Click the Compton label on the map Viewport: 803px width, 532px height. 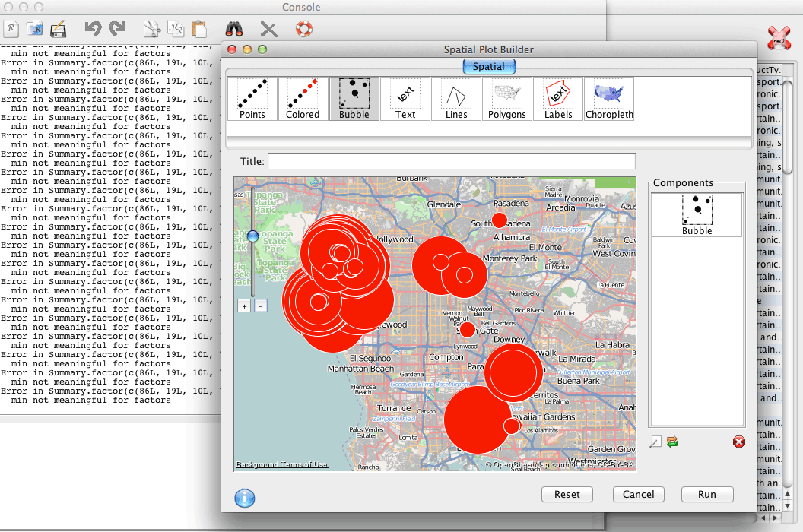[446, 357]
